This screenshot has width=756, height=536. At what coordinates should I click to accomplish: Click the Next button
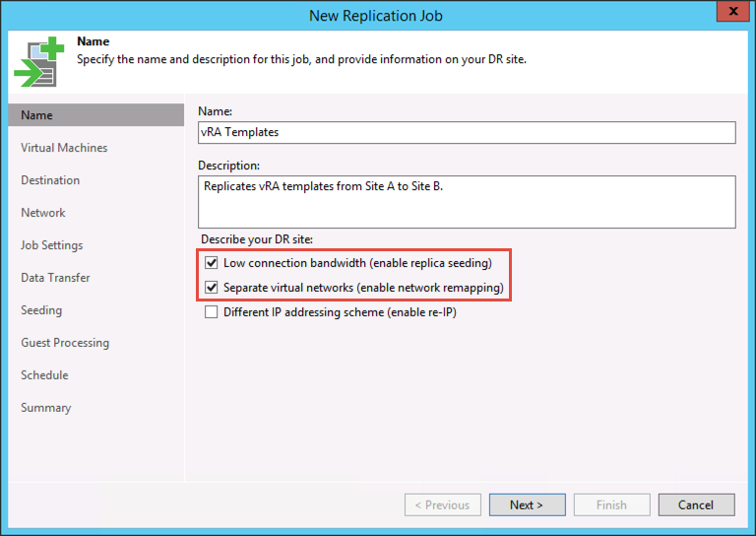pos(527,505)
